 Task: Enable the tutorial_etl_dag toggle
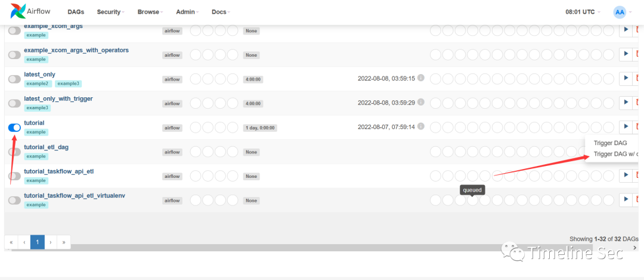tap(14, 152)
